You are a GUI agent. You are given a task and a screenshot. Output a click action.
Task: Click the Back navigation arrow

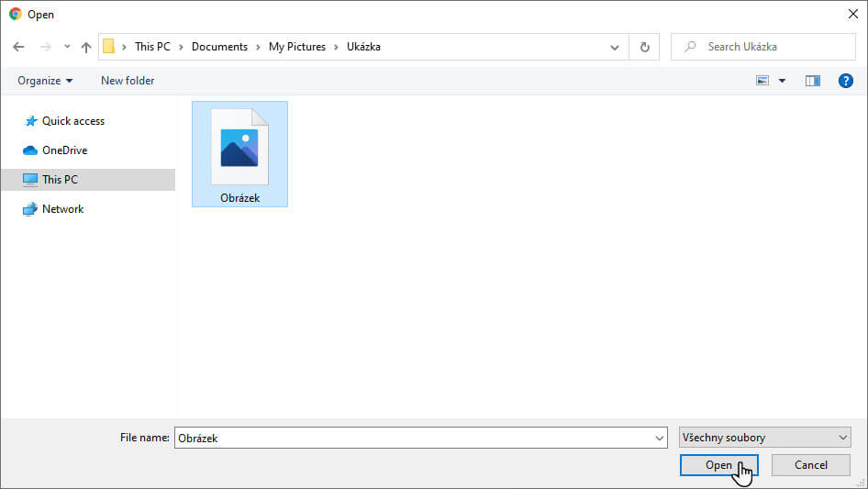point(18,47)
